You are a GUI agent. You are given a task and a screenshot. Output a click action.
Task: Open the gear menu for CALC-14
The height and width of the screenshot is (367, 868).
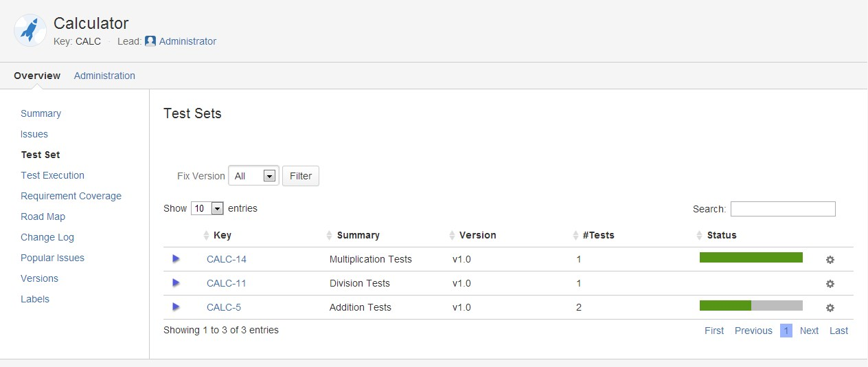click(830, 260)
